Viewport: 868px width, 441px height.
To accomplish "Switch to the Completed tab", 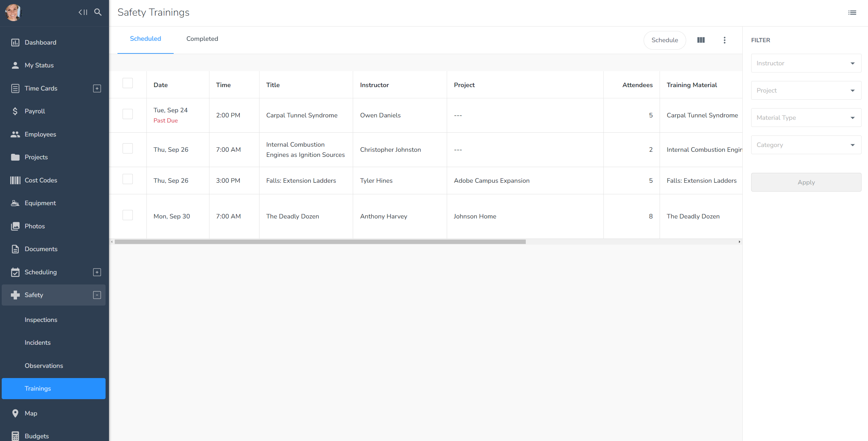I will (x=202, y=39).
